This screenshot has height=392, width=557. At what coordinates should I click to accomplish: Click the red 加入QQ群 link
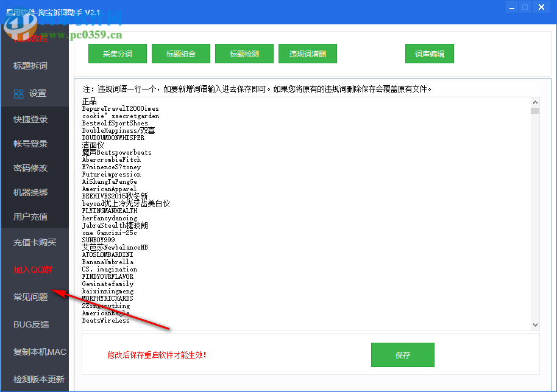click(33, 270)
